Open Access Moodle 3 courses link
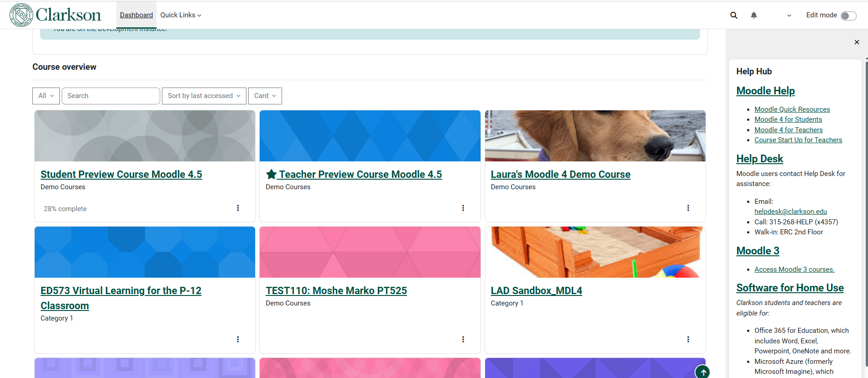Screen dimensions: 868x378 794,269
